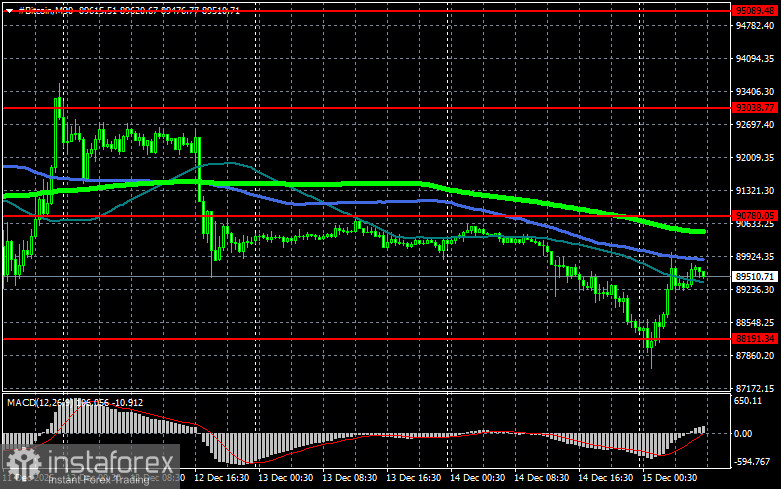Open the chart dropdown triangle beside #Bitcoin

9,10
